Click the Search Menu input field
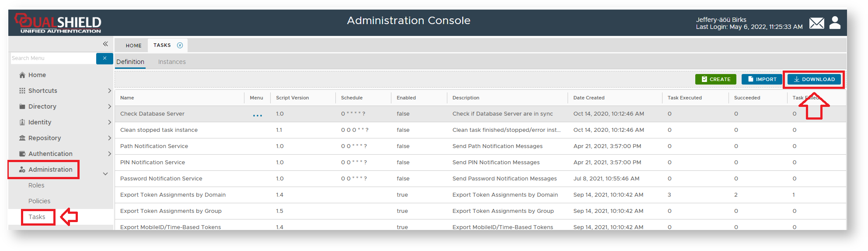This screenshot has height=251, width=868. coord(52,58)
